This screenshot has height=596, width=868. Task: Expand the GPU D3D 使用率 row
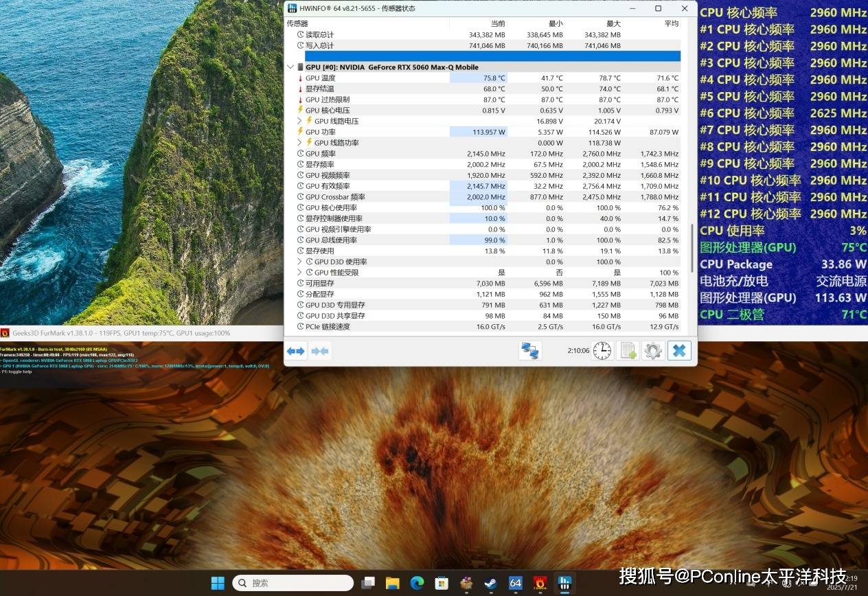click(x=299, y=262)
